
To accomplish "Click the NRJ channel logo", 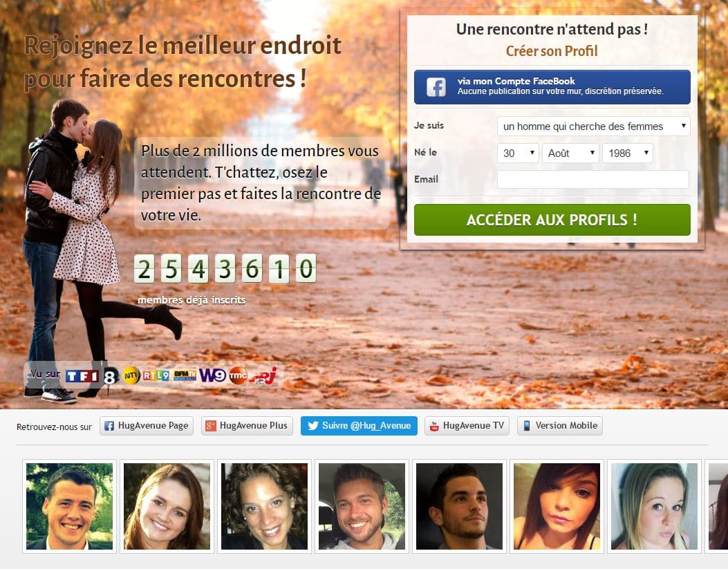I will click(263, 376).
